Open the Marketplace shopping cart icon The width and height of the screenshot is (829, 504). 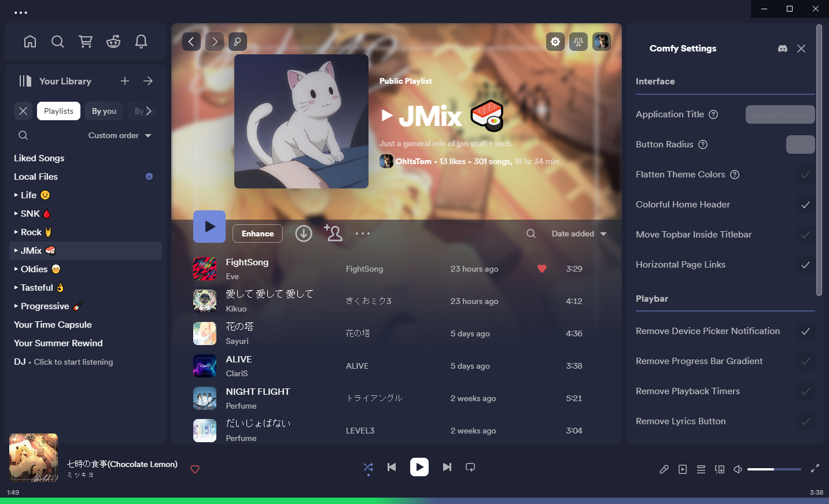[x=86, y=42]
